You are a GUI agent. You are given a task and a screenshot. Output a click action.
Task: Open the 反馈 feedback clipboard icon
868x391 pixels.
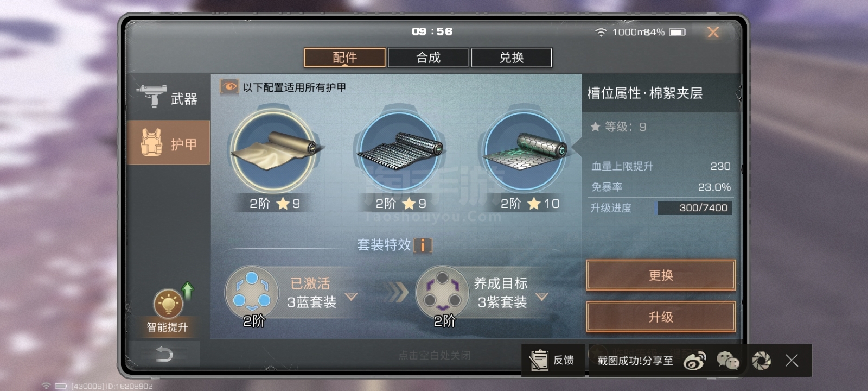click(x=539, y=361)
